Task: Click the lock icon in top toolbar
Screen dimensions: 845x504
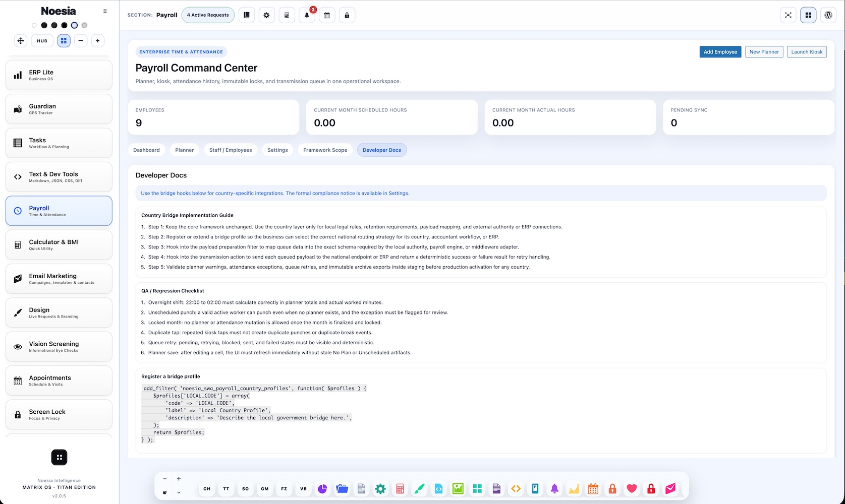Action: 347,15
